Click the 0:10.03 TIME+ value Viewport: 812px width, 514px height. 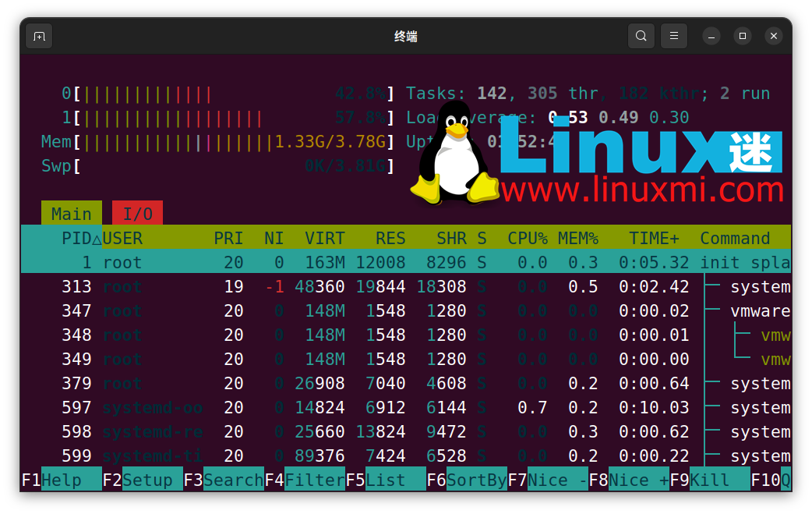point(654,408)
